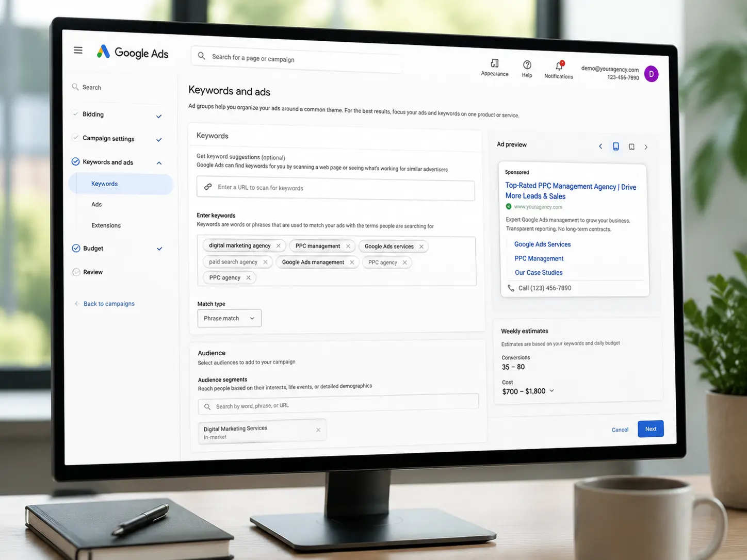Screen dimensions: 747x560
Task: Click the Google Ads logo
Action: coord(133,53)
